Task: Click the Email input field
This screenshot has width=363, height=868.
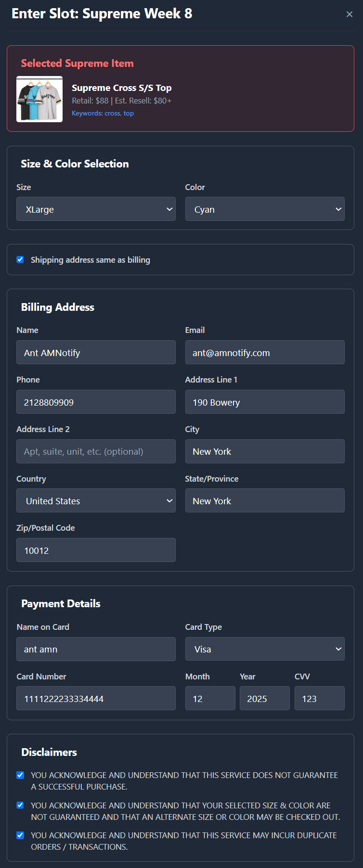Action: [x=265, y=353]
